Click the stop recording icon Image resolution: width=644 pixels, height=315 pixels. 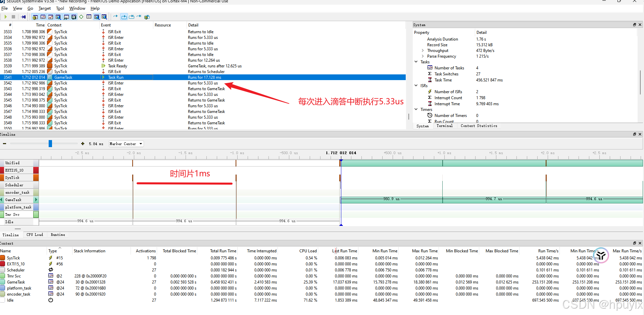tap(13, 17)
